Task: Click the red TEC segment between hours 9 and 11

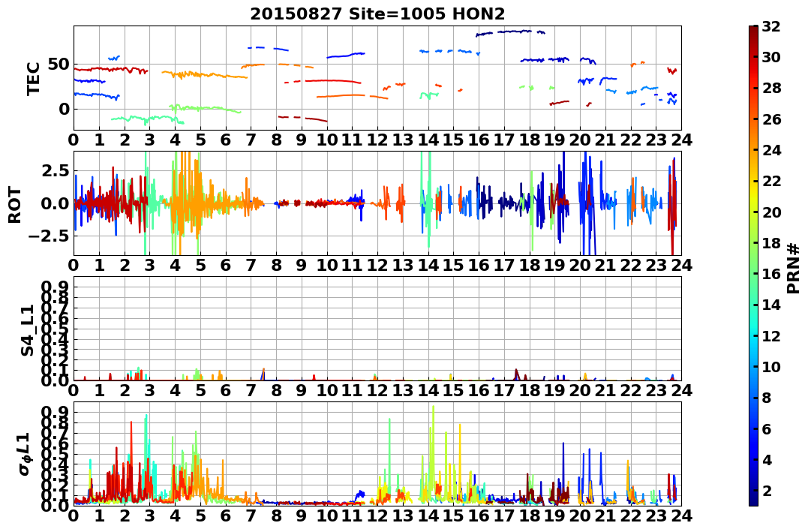Action: click(x=333, y=81)
